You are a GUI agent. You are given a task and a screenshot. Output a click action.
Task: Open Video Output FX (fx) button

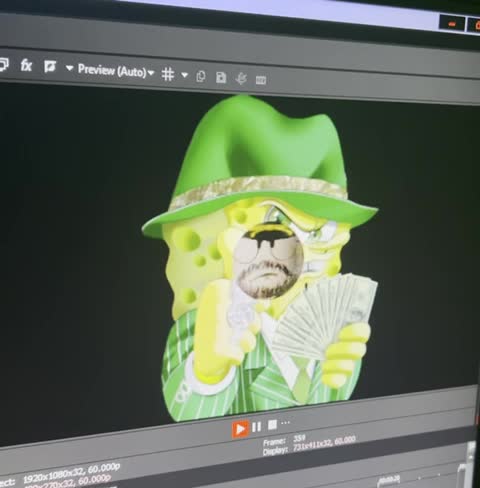(x=26, y=65)
